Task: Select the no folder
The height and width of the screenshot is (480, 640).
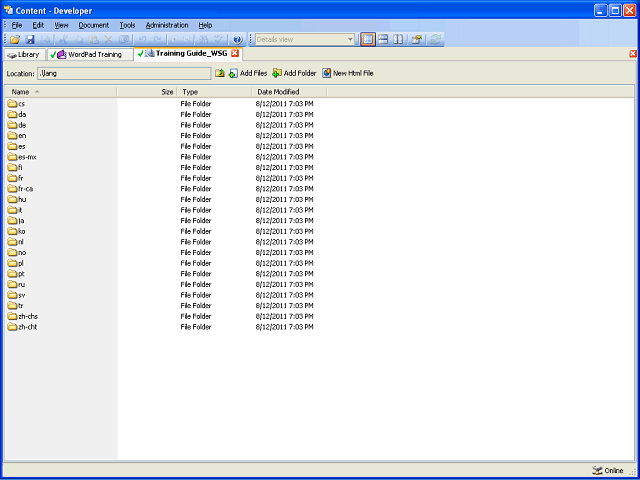Action: point(17,252)
